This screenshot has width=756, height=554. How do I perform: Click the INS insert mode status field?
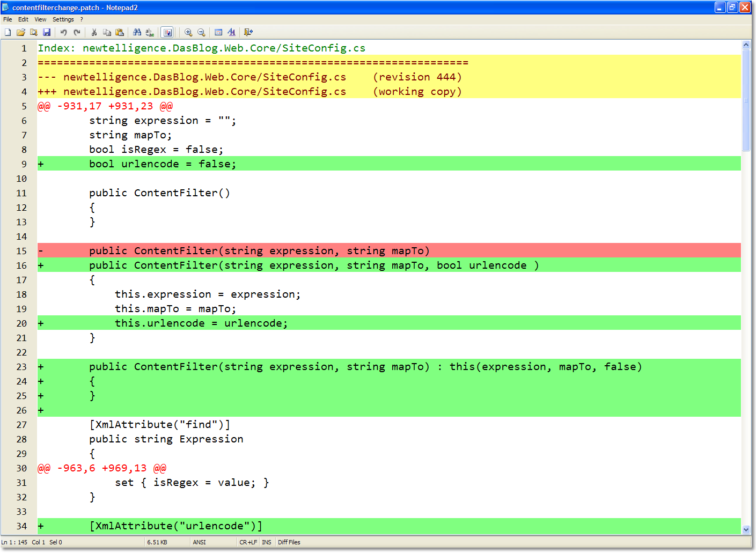267,542
